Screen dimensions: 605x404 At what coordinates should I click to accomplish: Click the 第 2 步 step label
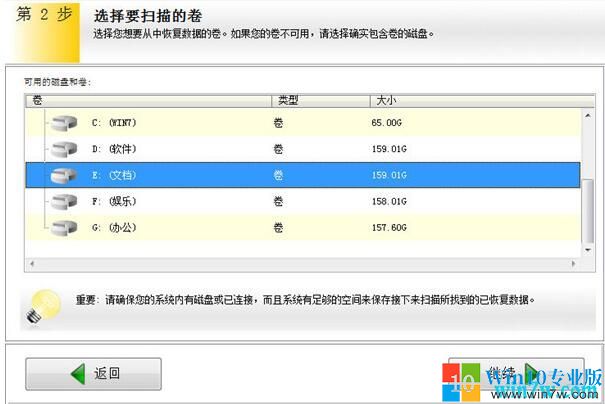pos(44,15)
